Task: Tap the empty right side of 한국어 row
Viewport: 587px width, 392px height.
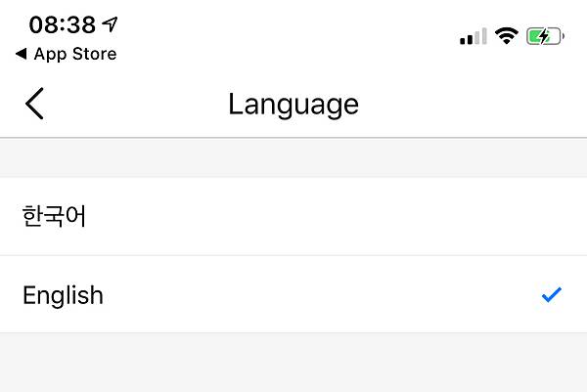Action: [x=440, y=216]
